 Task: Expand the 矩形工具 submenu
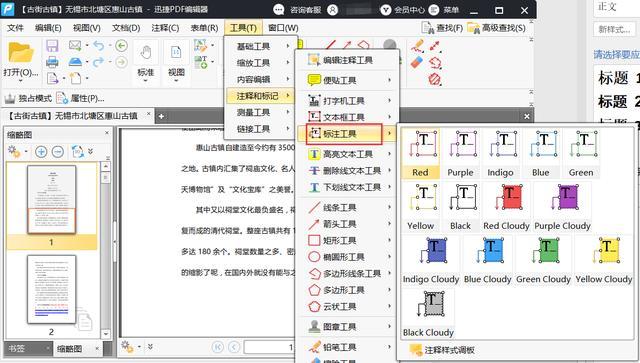[347, 241]
